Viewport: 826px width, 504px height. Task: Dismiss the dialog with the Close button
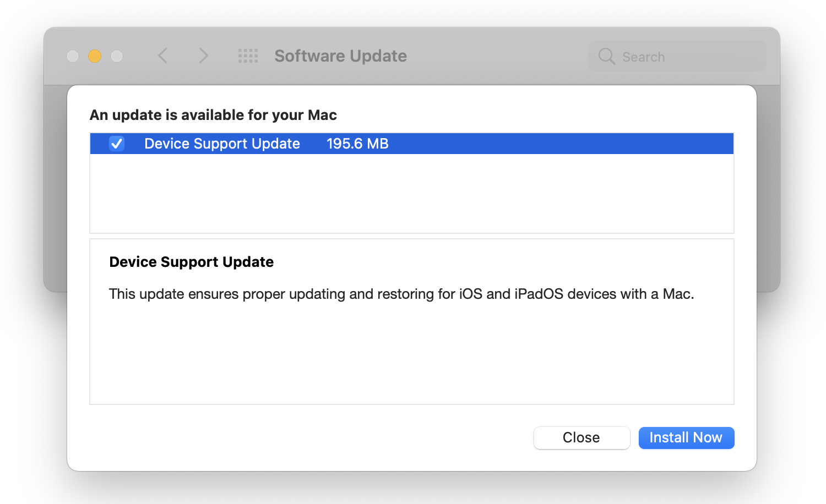pyautogui.click(x=582, y=438)
